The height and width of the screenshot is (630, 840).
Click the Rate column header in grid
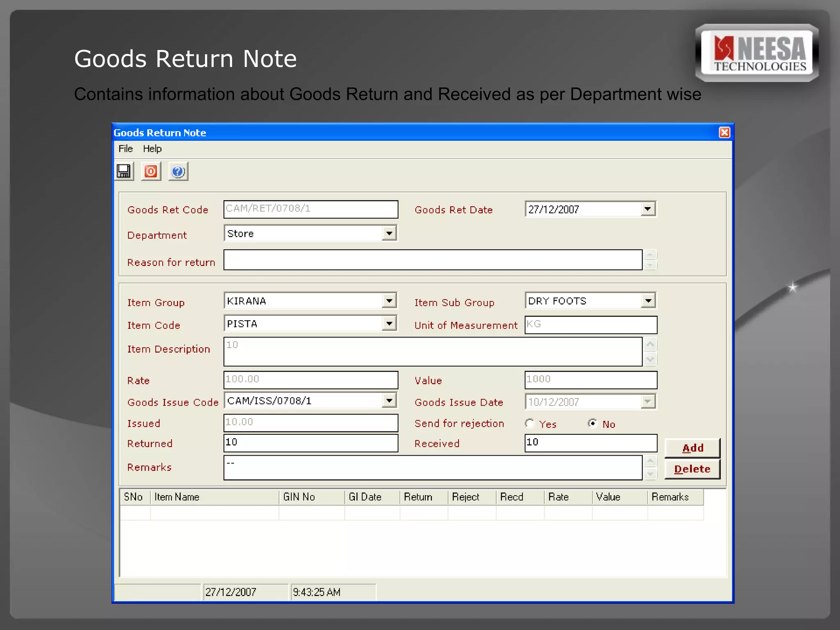tap(568, 497)
